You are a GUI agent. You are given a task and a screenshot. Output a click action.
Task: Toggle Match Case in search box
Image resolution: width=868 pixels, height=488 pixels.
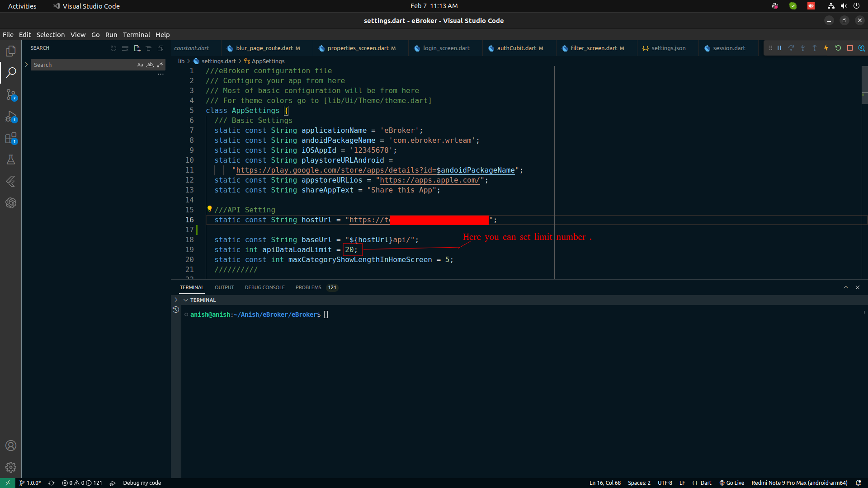tap(140, 65)
